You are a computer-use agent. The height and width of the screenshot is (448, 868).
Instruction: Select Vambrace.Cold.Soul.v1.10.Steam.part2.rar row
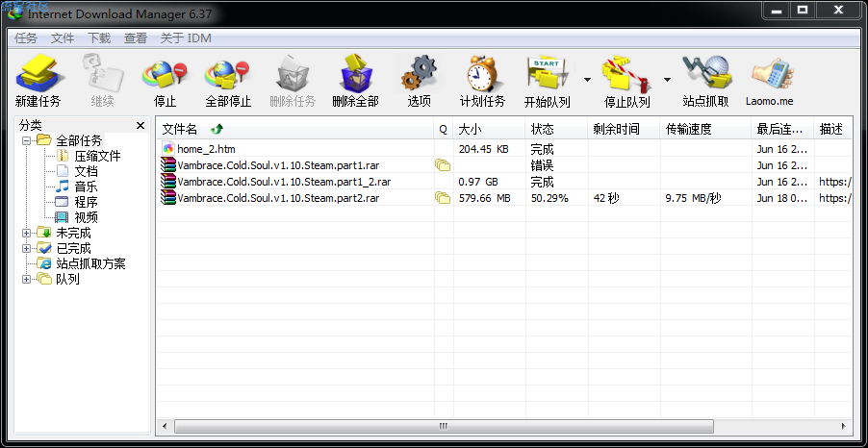coord(503,197)
